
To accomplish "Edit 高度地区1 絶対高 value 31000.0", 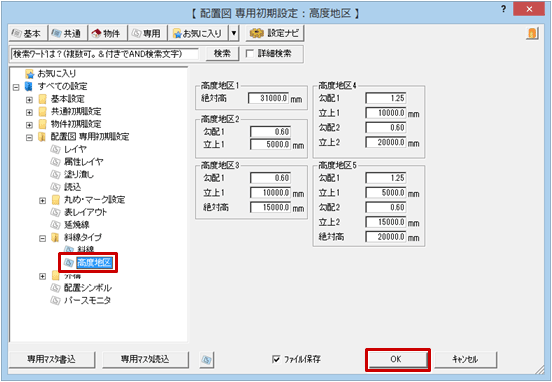I will (x=268, y=98).
